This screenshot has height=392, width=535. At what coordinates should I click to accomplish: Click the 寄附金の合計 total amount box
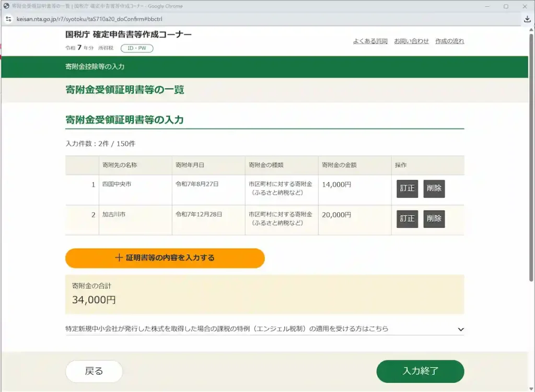(x=264, y=293)
